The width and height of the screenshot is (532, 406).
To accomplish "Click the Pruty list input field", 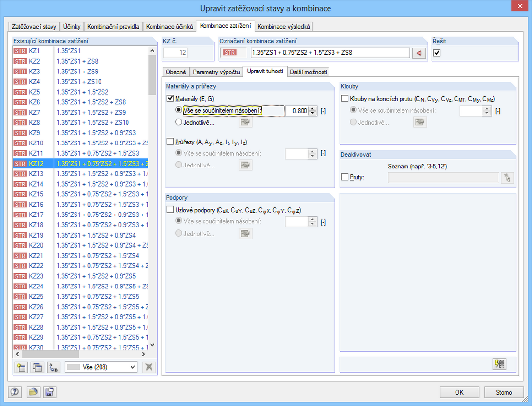I will point(443,178).
